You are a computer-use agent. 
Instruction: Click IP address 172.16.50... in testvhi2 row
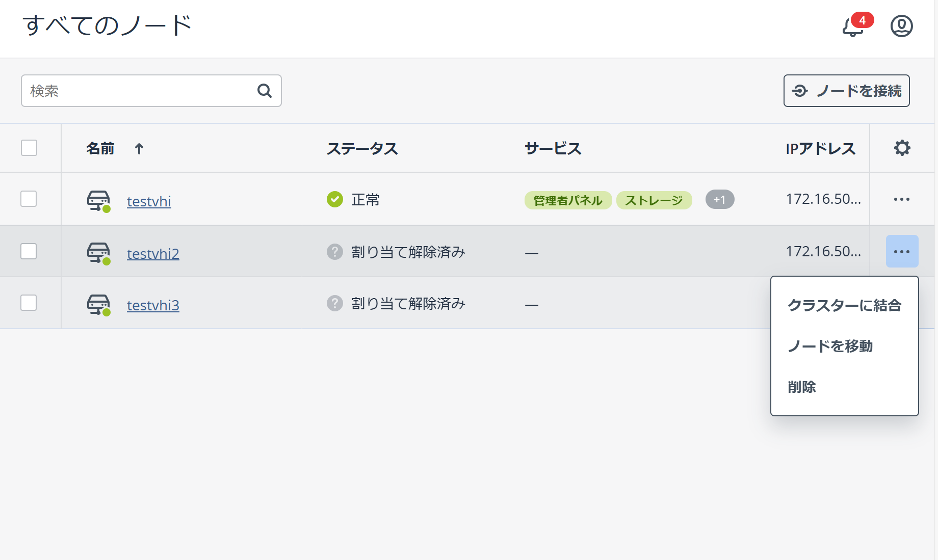(823, 251)
